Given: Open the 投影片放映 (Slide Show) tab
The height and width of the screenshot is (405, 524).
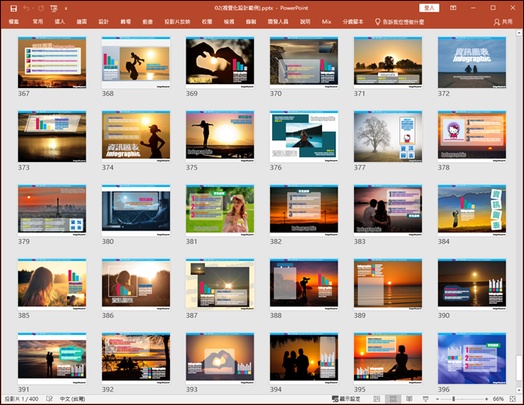Looking at the screenshot, I should point(177,22).
